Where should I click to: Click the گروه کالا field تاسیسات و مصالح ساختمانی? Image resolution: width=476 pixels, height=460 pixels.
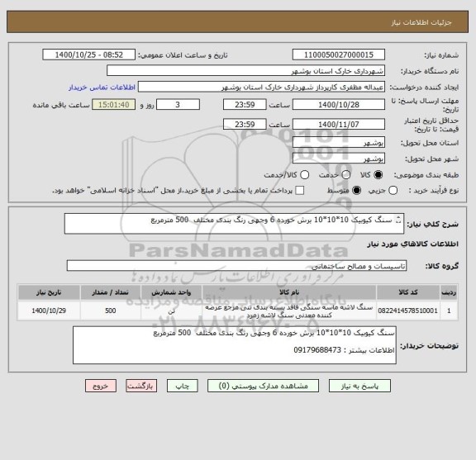[236, 266]
